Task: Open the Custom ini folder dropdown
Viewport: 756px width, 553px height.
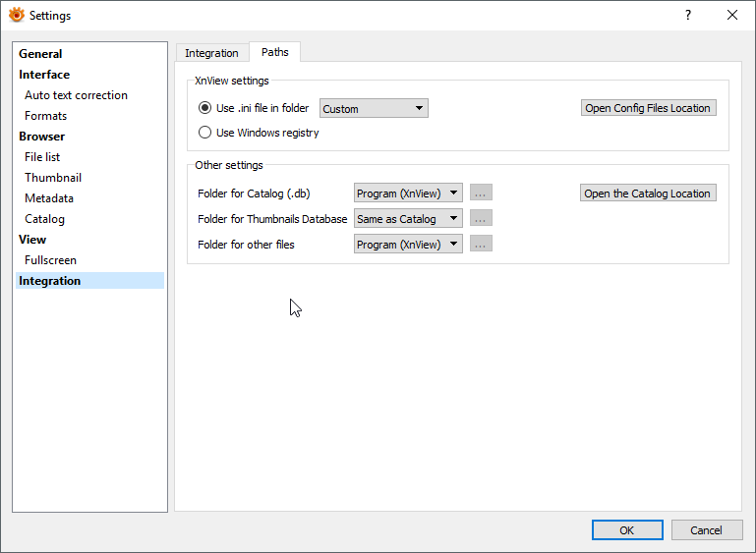Action: pyautogui.click(x=374, y=108)
